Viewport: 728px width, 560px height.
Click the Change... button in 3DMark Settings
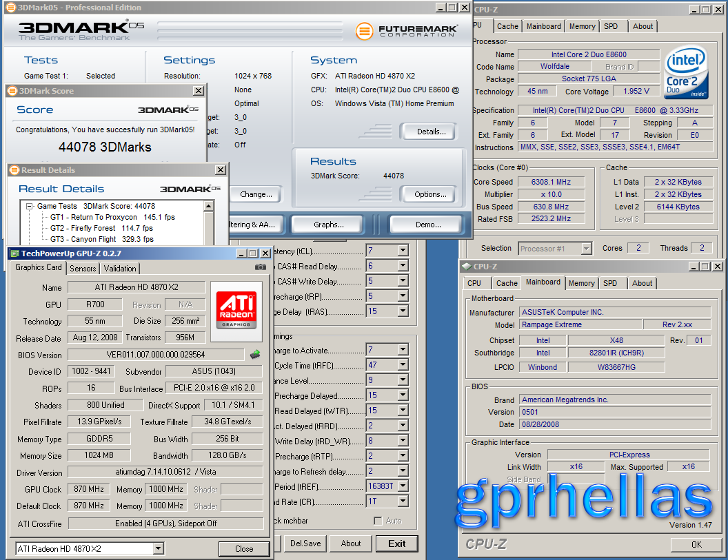tap(256, 194)
